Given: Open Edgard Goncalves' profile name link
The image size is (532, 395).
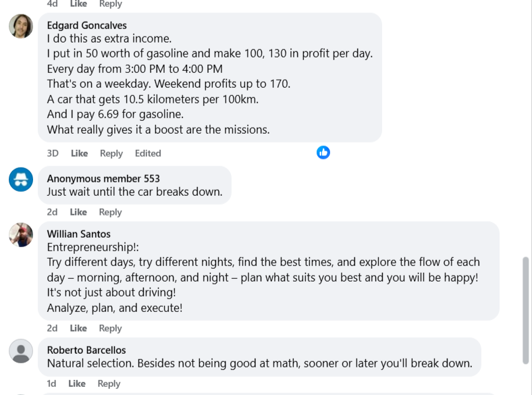Looking at the screenshot, I should click(x=86, y=26).
